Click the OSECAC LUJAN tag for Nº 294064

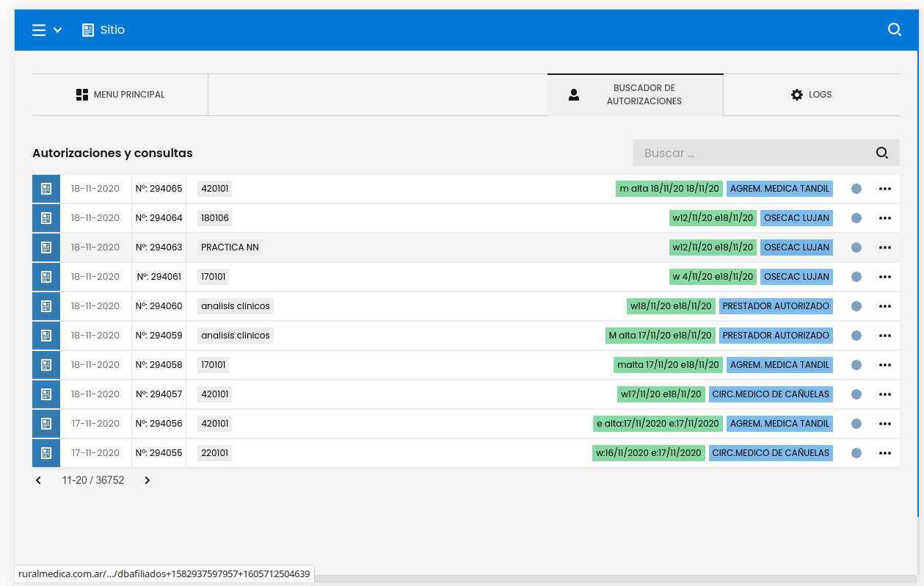click(x=797, y=218)
